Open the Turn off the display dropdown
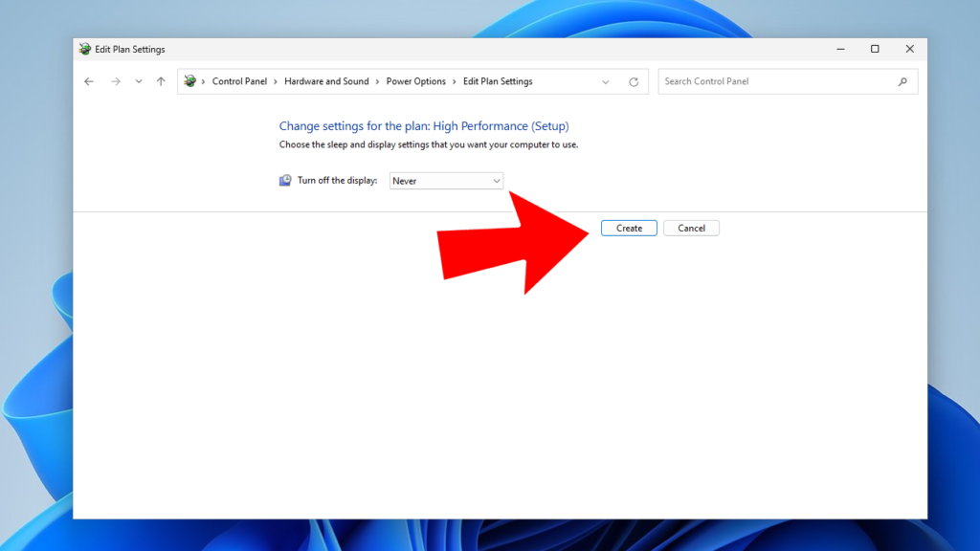This screenshot has width=980, height=551. (446, 181)
